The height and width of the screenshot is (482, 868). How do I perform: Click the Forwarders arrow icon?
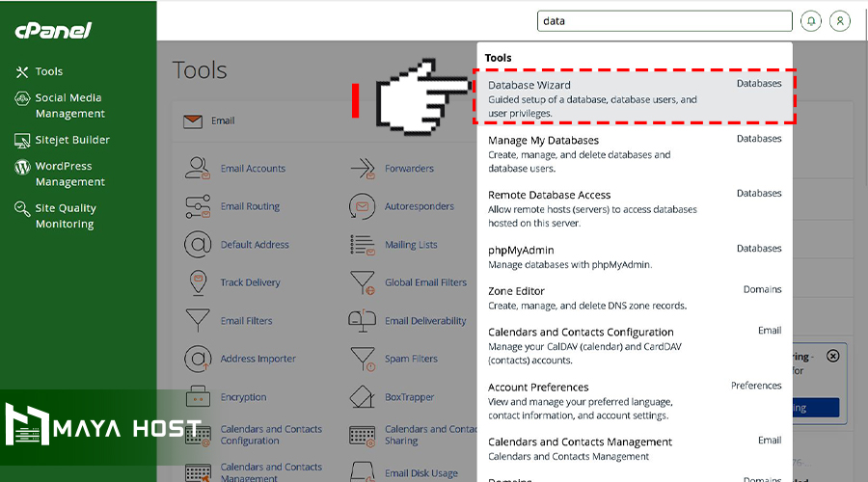pos(363,168)
